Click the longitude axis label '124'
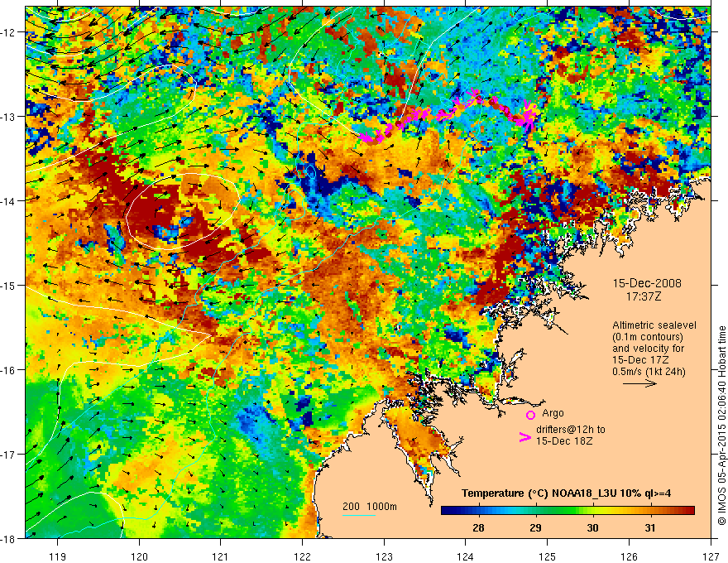This screenshot has height=563, width=728. coord(465,556)
